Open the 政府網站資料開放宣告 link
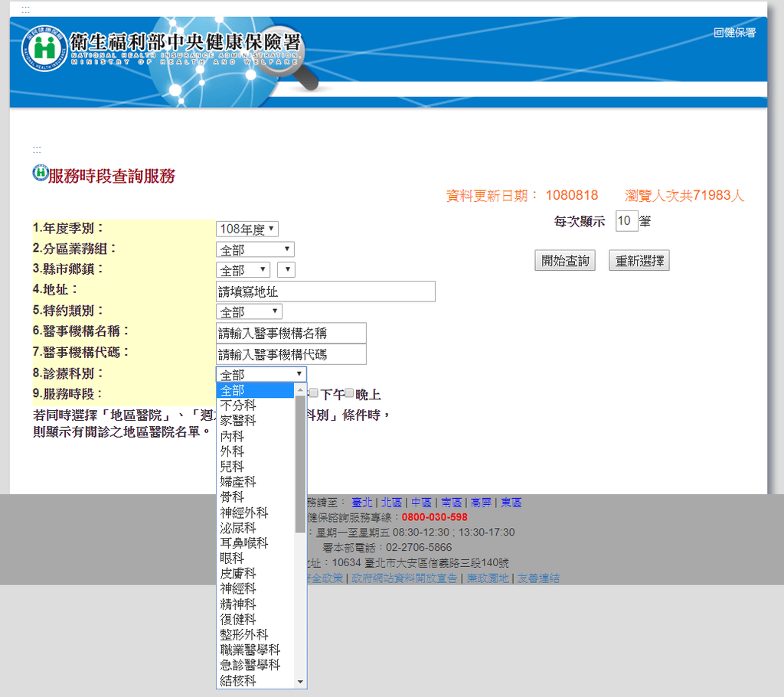Image resolution: width=784 pixels, height=697 pixels. click(x=404, y=578)
